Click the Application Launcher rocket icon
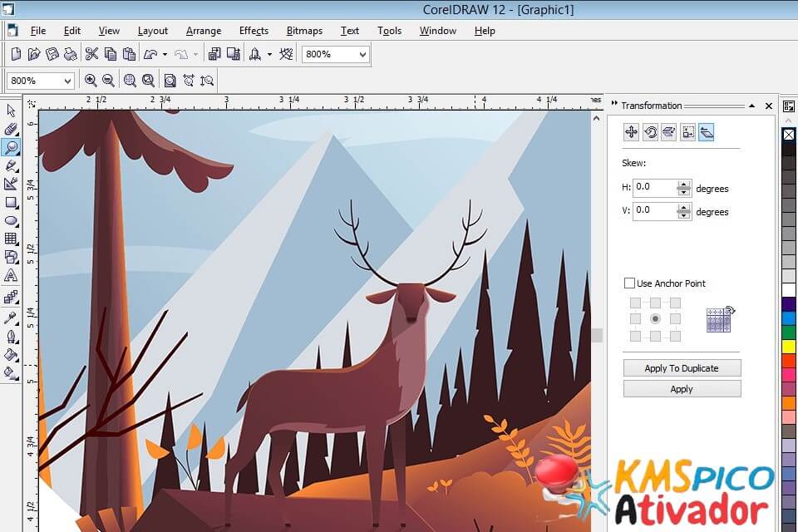The height and width of the screenshot is (532, 798). tap(255, 54)
